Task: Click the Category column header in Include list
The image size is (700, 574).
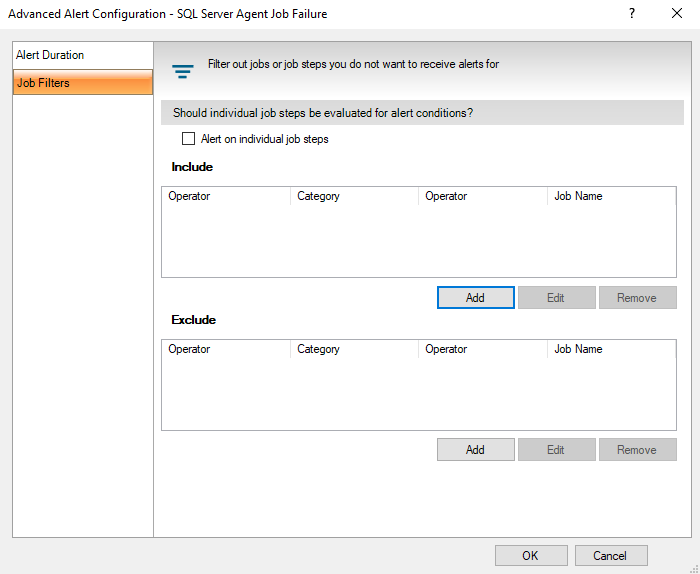Action: [x=354, y=196]
